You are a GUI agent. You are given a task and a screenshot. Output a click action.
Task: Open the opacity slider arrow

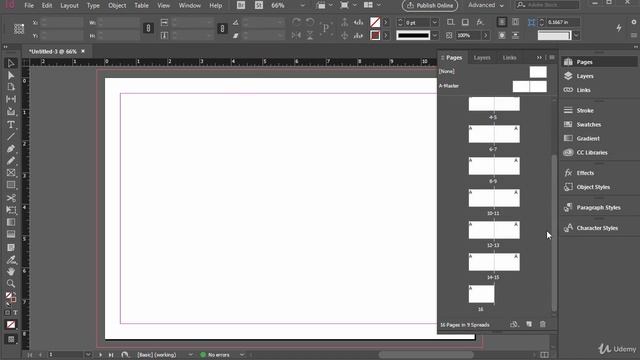tap(485, 36)
